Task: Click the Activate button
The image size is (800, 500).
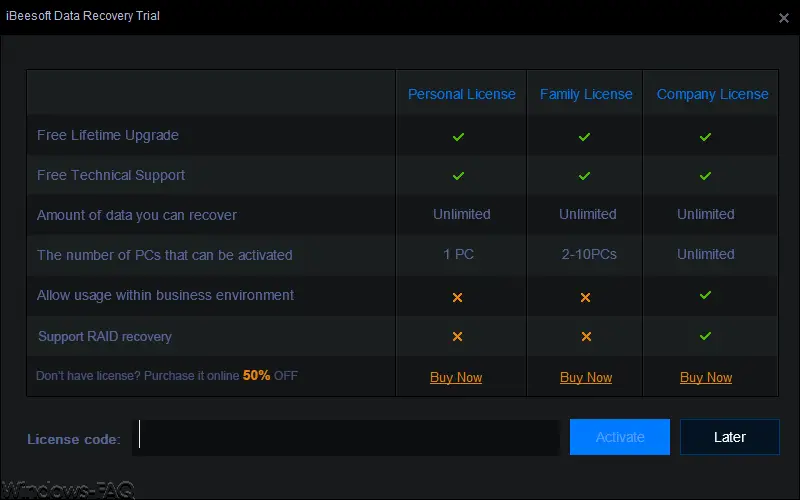Action: (619, 437)
